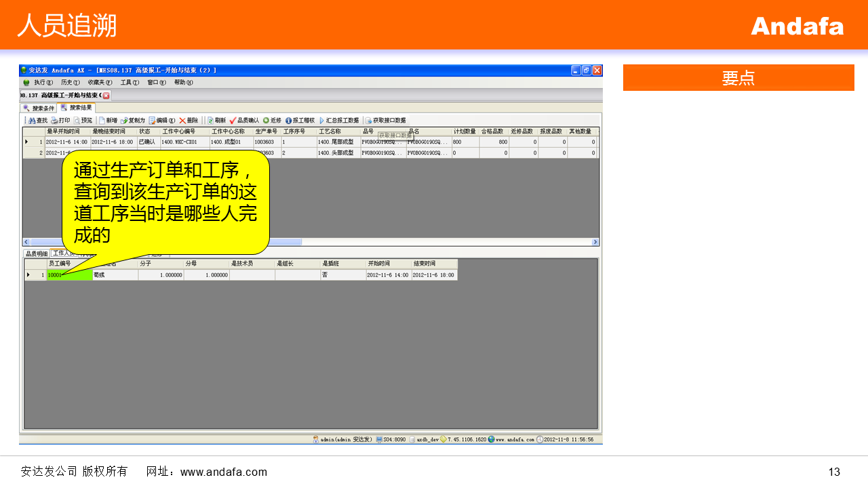Switch to the 品质明细 tab in lower panel
The image size is (868, 488).
[36, 253]
